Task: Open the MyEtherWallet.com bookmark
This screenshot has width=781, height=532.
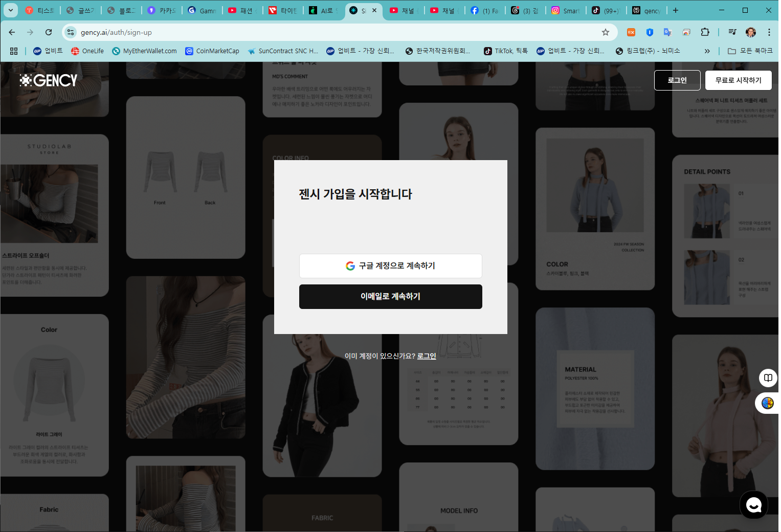Action: pyautogui.click(x=145, y=51)
